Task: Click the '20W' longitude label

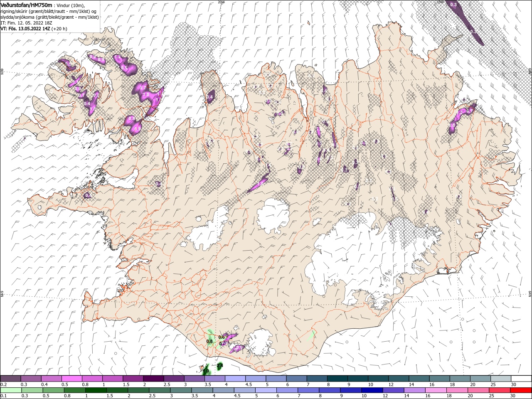Action: [x=221, y=2]
